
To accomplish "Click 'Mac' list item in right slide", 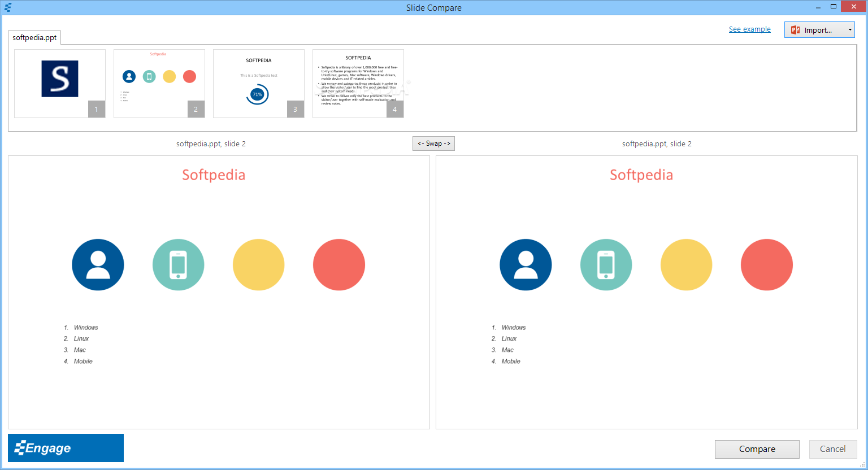I will coord(507,350).
